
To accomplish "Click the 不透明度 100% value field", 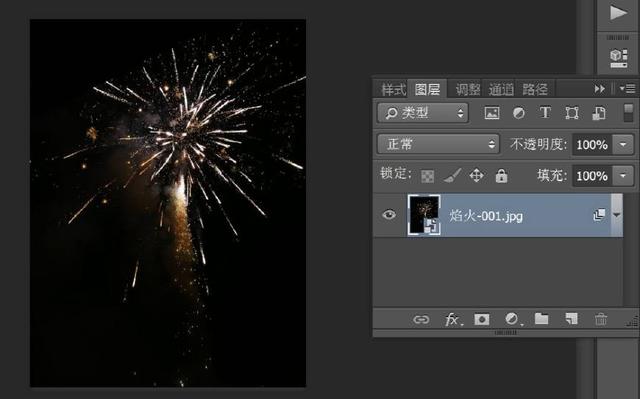I will (x=592, y=144).
